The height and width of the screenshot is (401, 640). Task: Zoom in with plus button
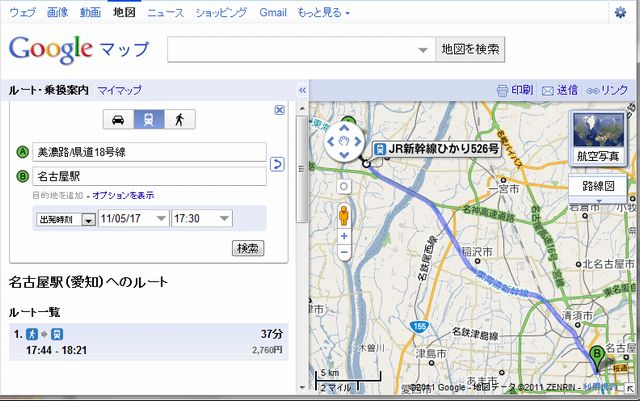click(x=344, y=236)
